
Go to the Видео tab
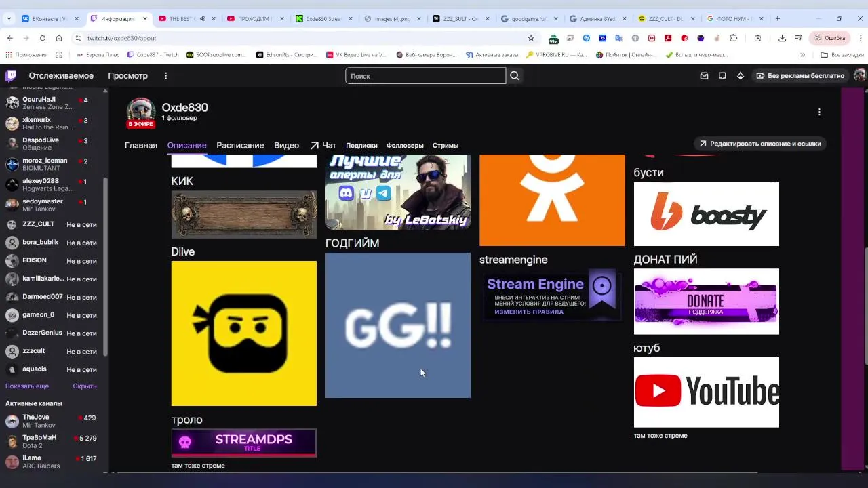coord(286,146)
